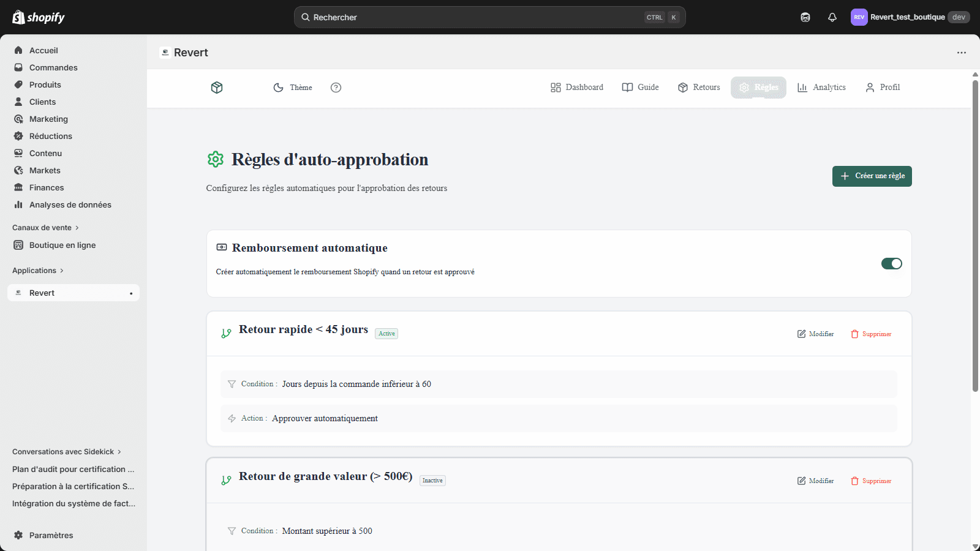Open Intégration du système de fact... conversation
Screen dimensions: 980x551
point(73,503)
